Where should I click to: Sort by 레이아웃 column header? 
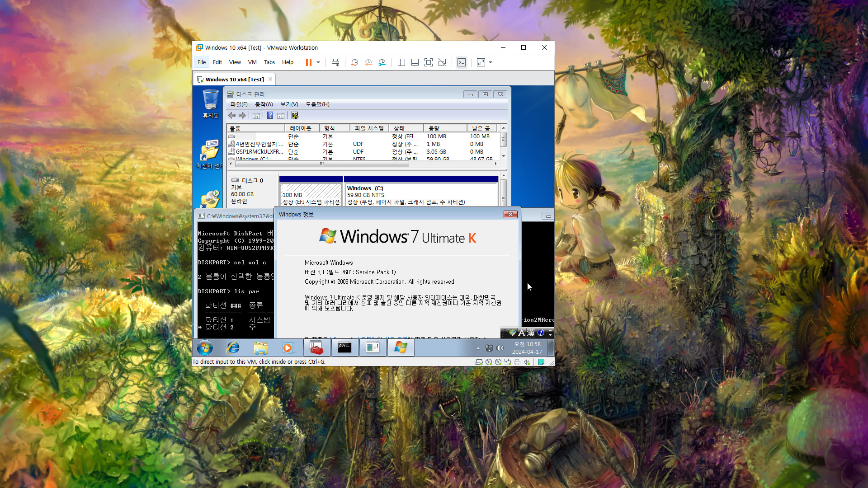(302, 128)
